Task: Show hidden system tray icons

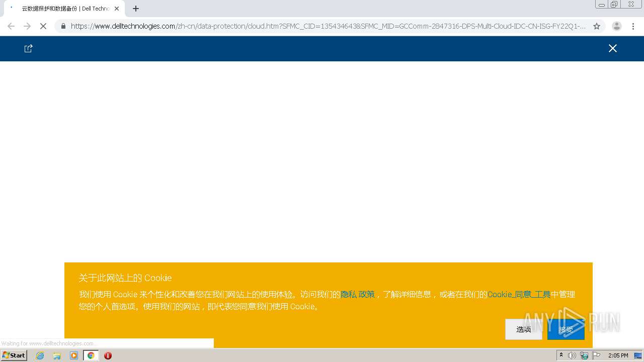Action: click(x=561, y=355)
